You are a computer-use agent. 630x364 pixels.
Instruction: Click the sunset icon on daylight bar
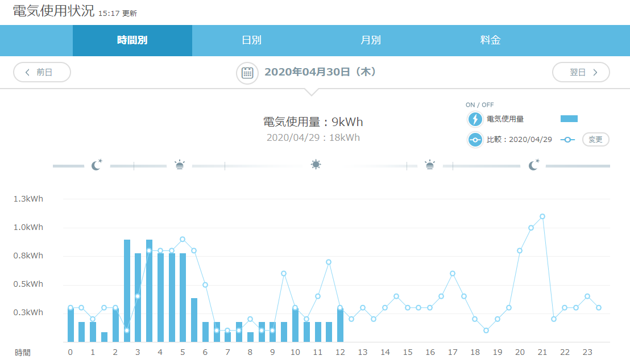(x=430, y=165)
